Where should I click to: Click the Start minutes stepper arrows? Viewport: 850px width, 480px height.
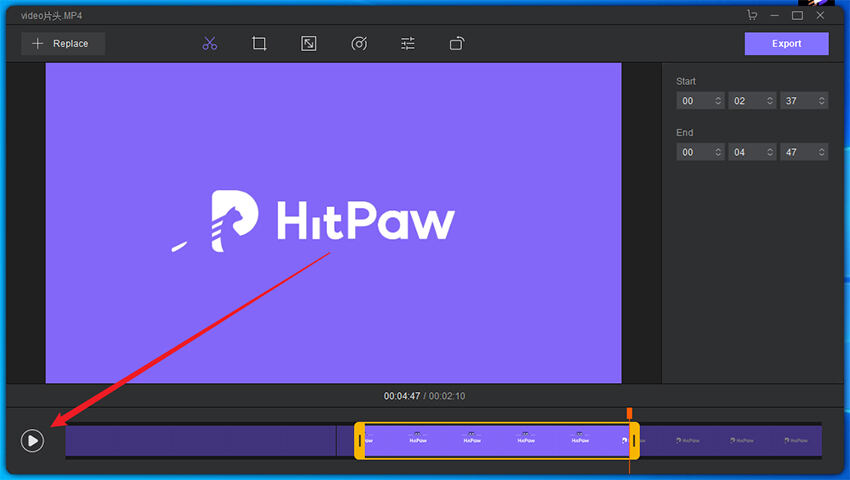click(770, 101)
